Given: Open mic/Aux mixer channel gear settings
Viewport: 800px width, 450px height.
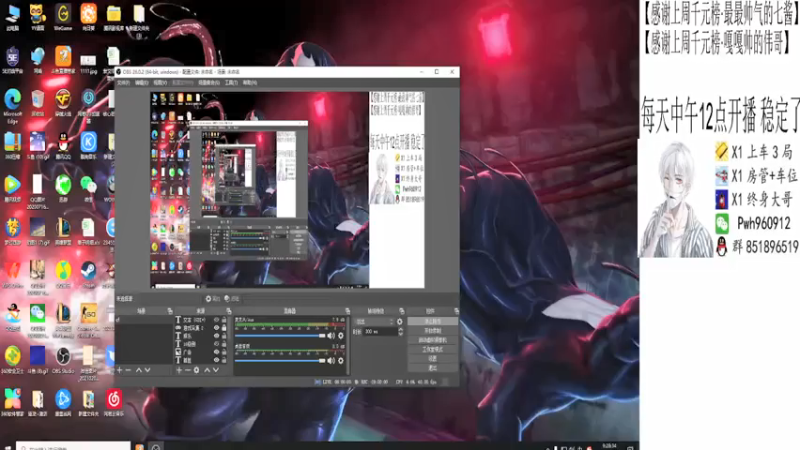Looking at the screenshot, I should (x=341, y=336).
